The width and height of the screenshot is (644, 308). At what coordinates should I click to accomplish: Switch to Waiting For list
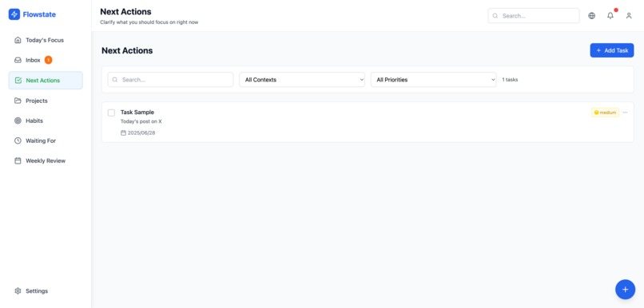point(46,140)
